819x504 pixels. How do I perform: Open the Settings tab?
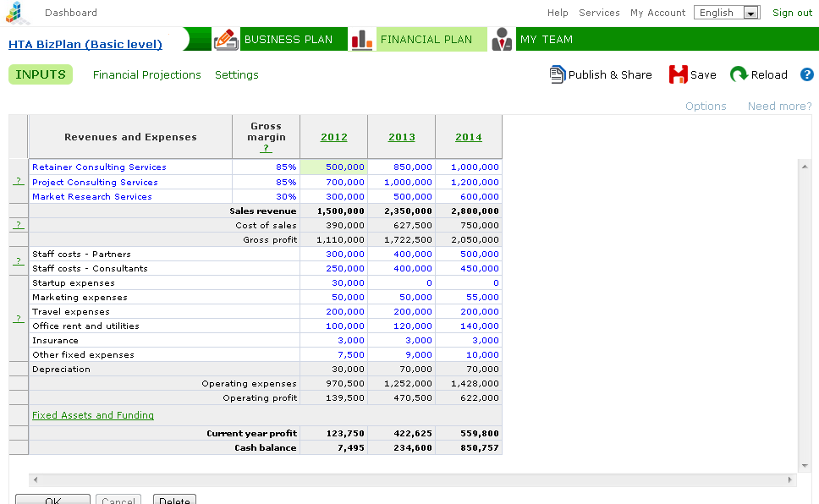[x=237, y=75]
